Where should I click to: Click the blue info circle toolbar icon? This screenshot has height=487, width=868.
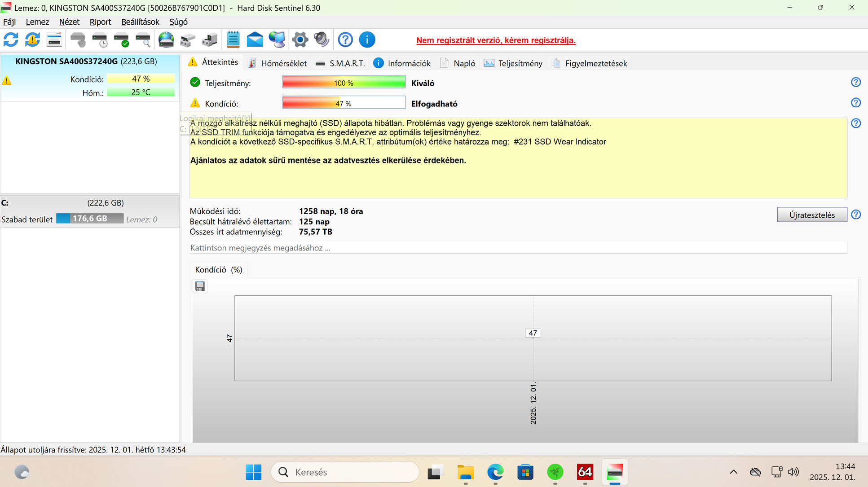coord(367,40)
